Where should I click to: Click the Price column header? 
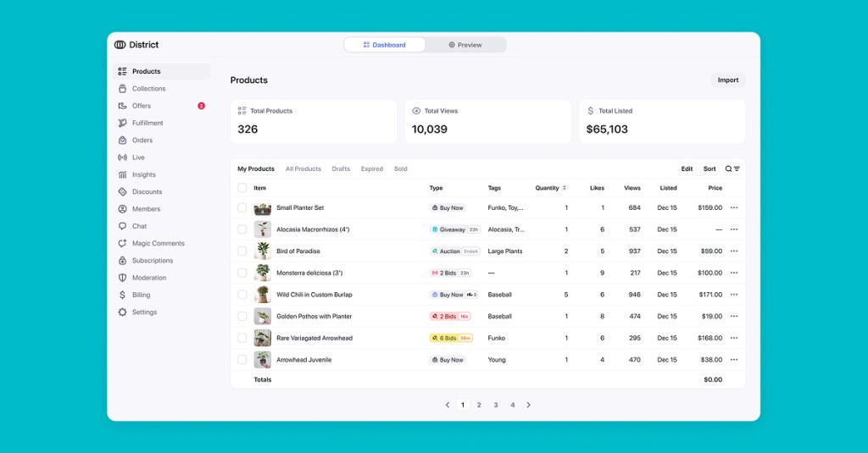pyautogui.click(x=715, y=188)
